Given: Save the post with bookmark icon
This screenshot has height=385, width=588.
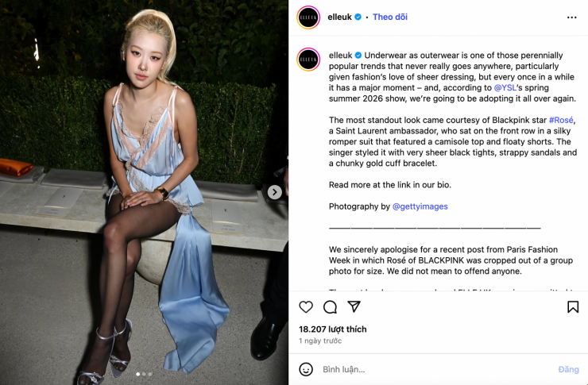Looking at the screenshot, I should point(573,307).
